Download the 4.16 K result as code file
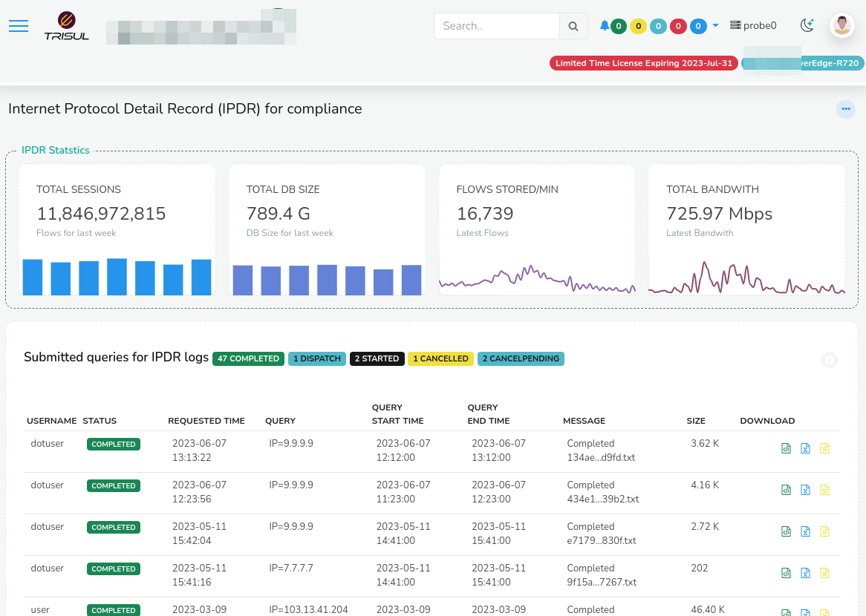866x616 pixels. (786, 490)
